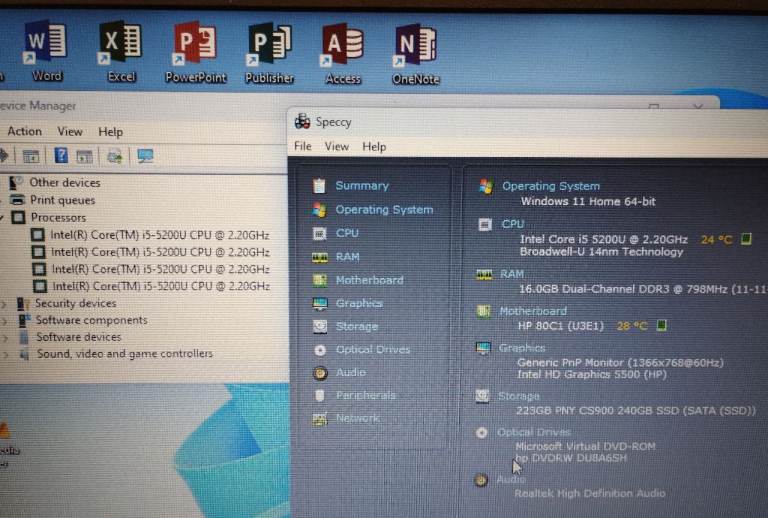The image size is (768, 518).
Task: Expand the Security devices node
Action: pos(3,304)
